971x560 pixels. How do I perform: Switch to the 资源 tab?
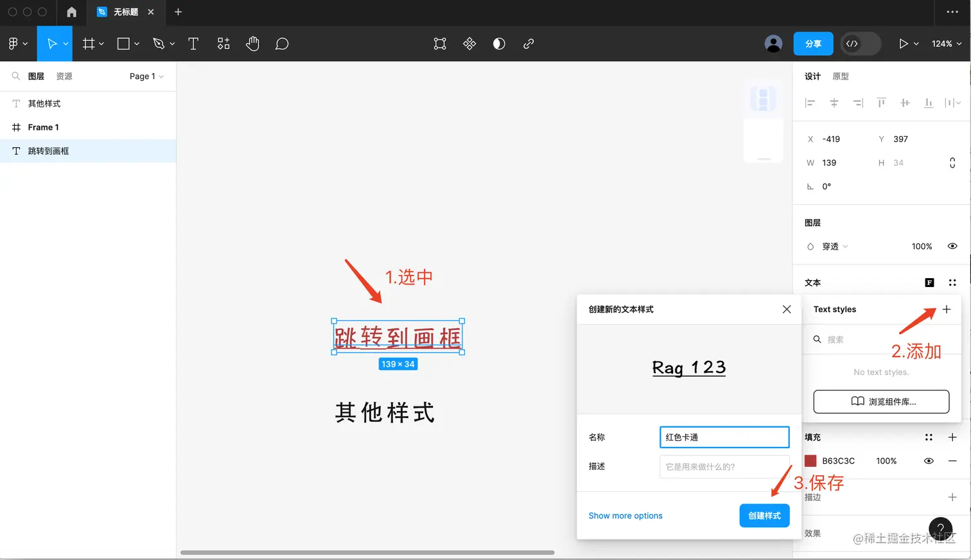point(64,76)
